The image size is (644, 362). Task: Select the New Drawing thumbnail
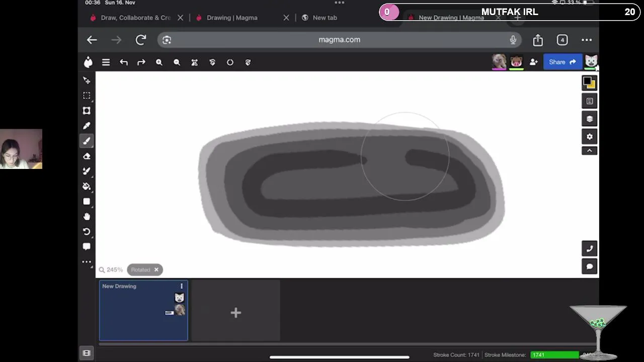[143, 310]
